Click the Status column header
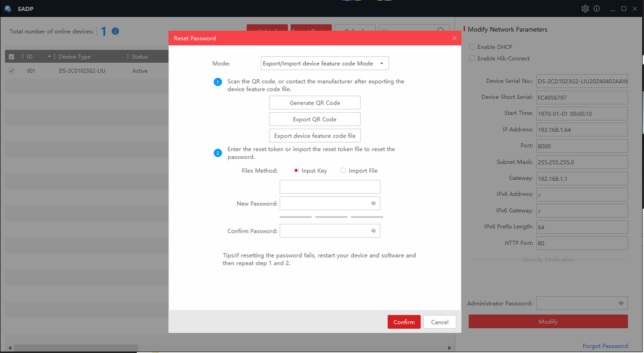Image resolution: width=644 pixels, height=353 pixels. (x=140, y=56)
